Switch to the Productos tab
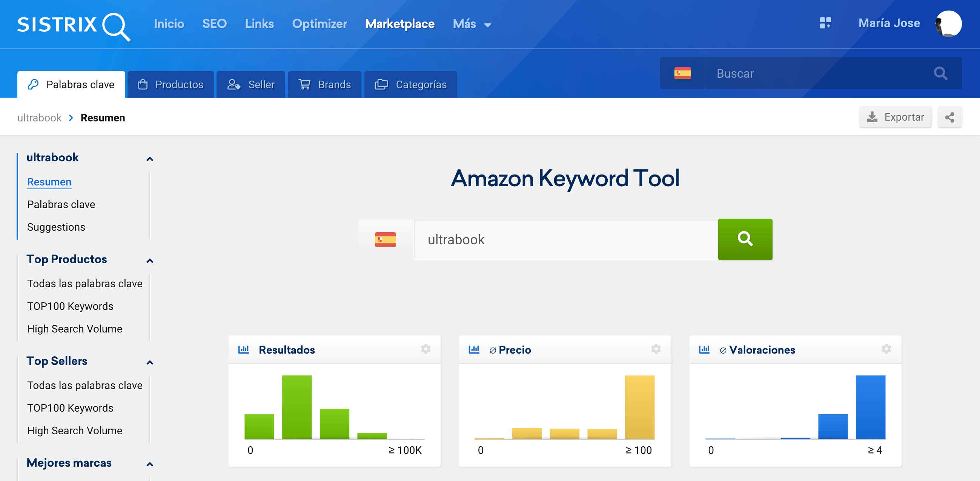The width and height of the screenshot is (980, 481). pyautogui.click(x=171, y=84)
